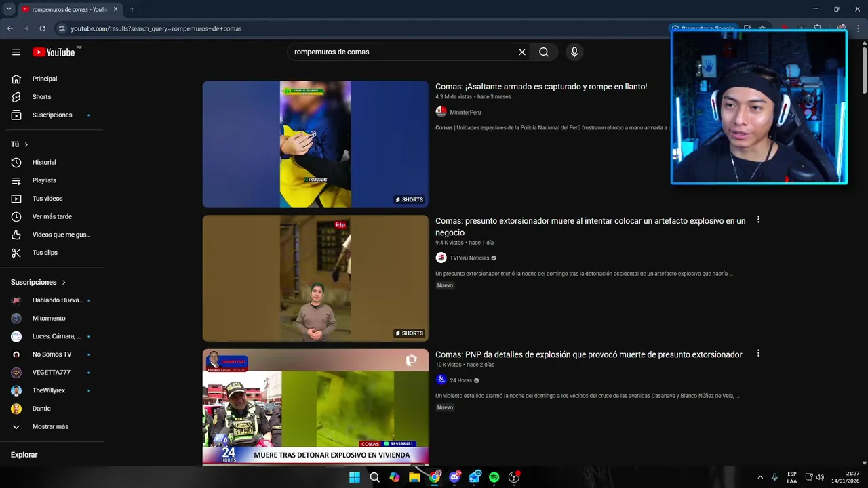View site information icon in address bar
Image resolution: width=868 pixels, height=488 pixels.
coord(62,28)
